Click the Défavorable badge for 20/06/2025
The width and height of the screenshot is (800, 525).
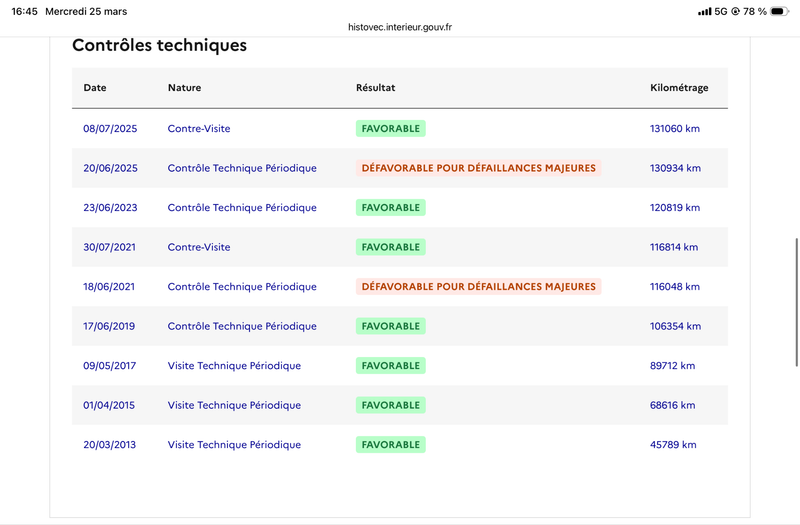(478, 168)
